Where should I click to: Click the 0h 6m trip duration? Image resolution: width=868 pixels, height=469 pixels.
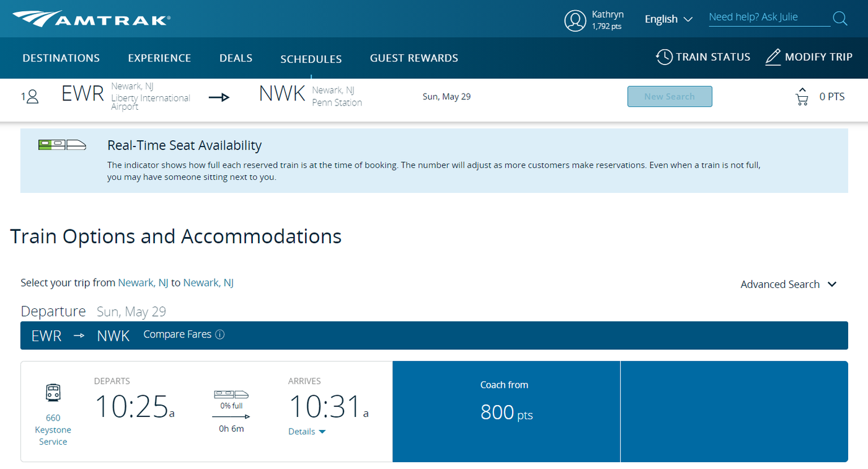[231, 429]
